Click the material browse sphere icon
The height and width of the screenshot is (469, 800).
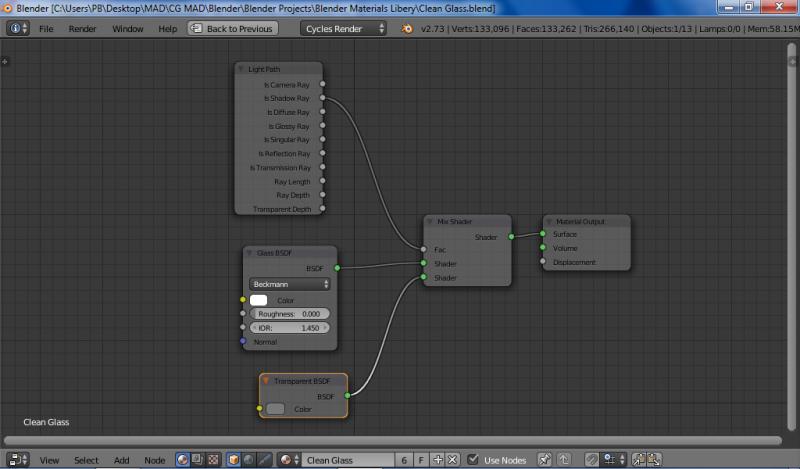tap(288, 460)
